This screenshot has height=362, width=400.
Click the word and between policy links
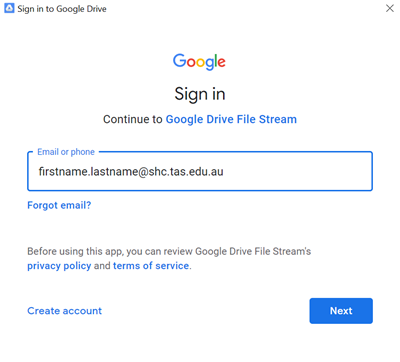(102, 266)
